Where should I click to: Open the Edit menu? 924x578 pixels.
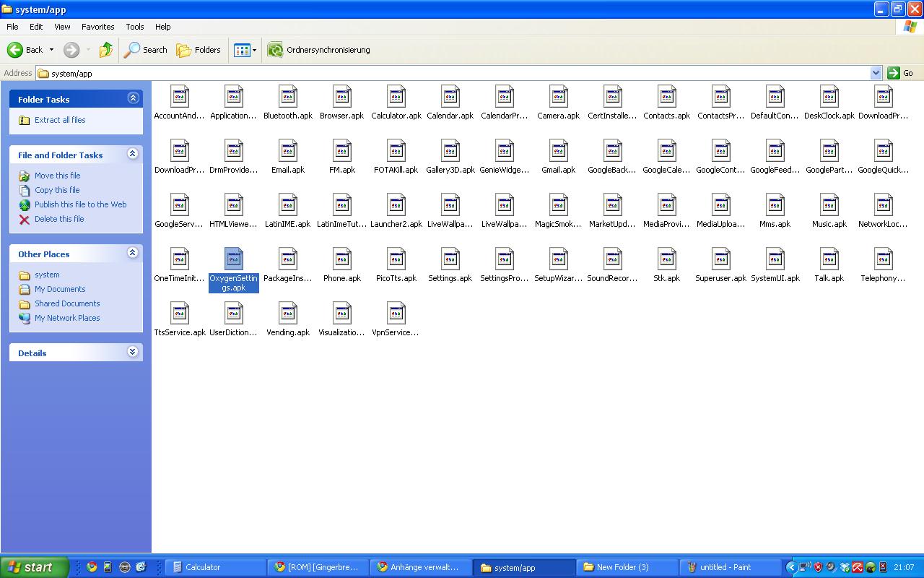click(x=36, y=27)
